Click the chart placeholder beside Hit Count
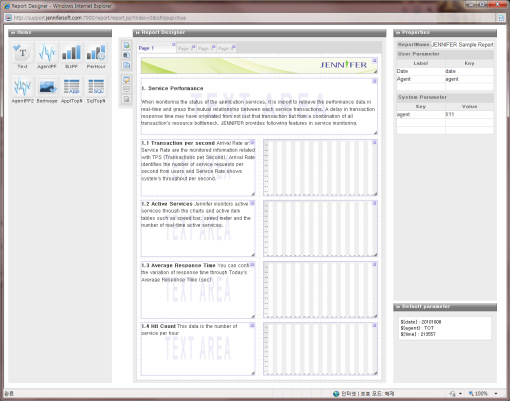This screenshot has width=510, height=401. pos(320,349)
